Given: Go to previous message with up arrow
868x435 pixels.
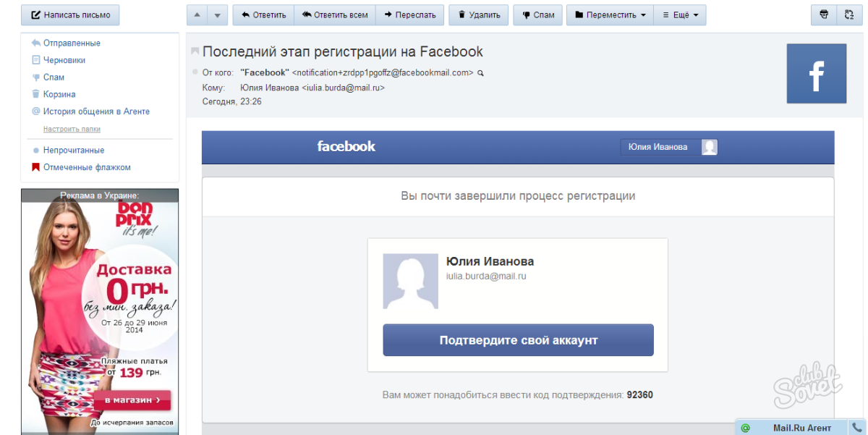Looking at the screenshot, I should click(x=197, y=15).
